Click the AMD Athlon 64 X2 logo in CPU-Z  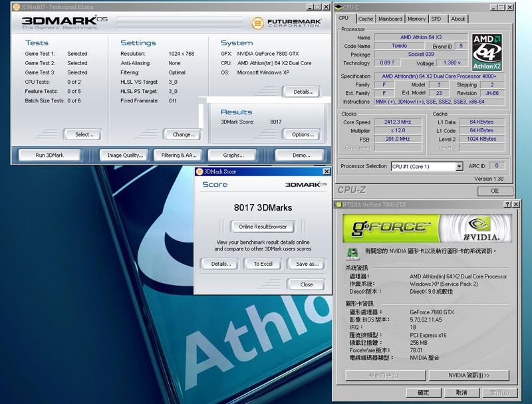[487, 52]
